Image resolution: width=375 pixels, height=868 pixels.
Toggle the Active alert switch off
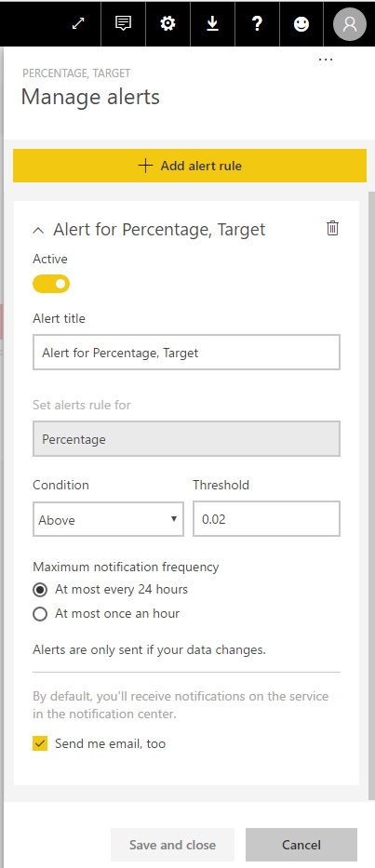(x=51, y=284)
